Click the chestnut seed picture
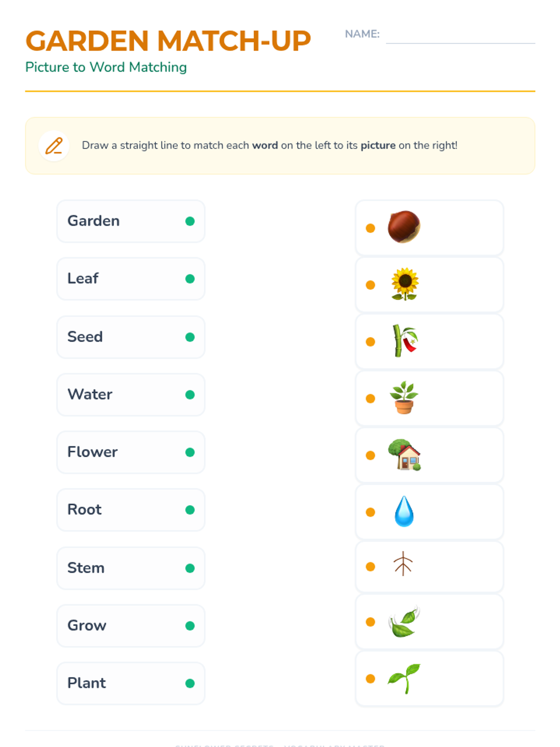The width and height of the screenshot is (560, 747). click(x=404, y=227)
